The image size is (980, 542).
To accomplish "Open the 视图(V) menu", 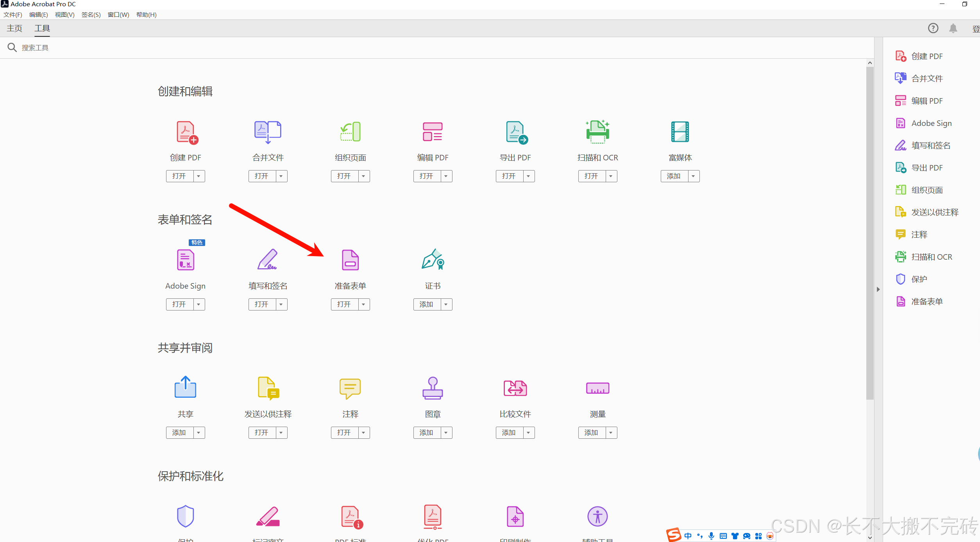I will coord(64,14).
